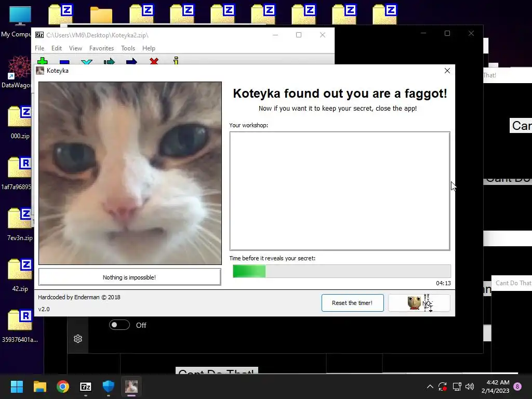The width and height of the screenshot is (532, 399).
Task: Toggle the Off switch in the black window
Action: coord(119,325)
